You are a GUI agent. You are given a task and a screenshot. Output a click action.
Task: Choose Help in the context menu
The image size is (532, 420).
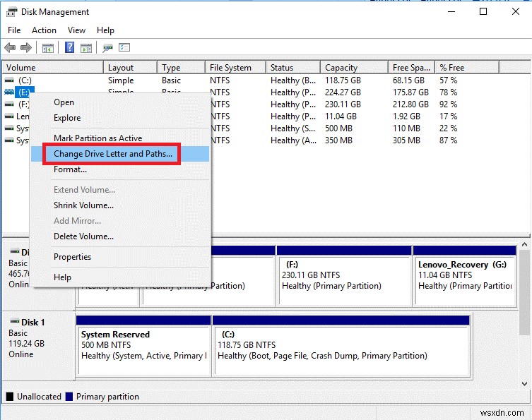[x=120, y=277]
